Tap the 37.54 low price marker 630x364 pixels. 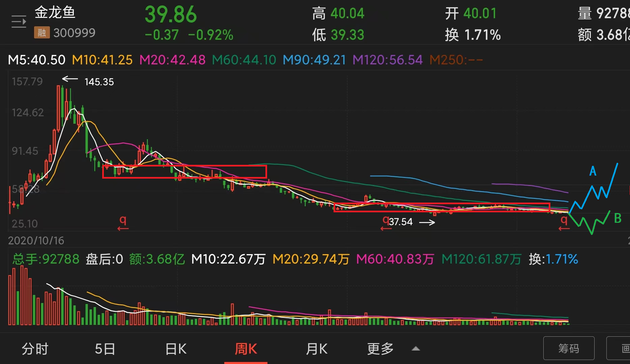pyautogui.click(x=400, y=222)
